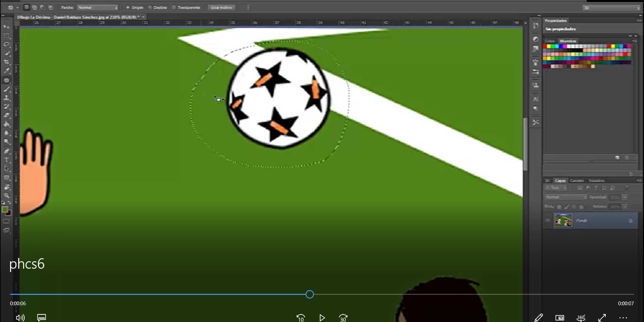Enable the Transparente checkbox in the options bar
Screen dimensions: 644x322
[x=174, y=7]
